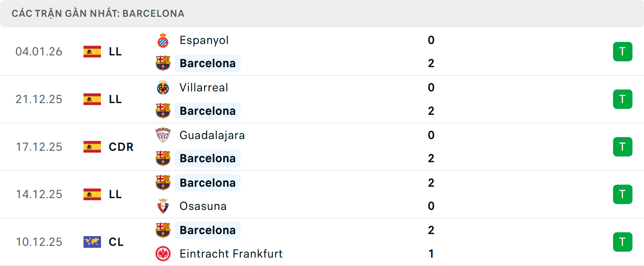Click the score 2 in Osasuna match
This screenshot has height=266, width=644.
(x=431, y=183)
